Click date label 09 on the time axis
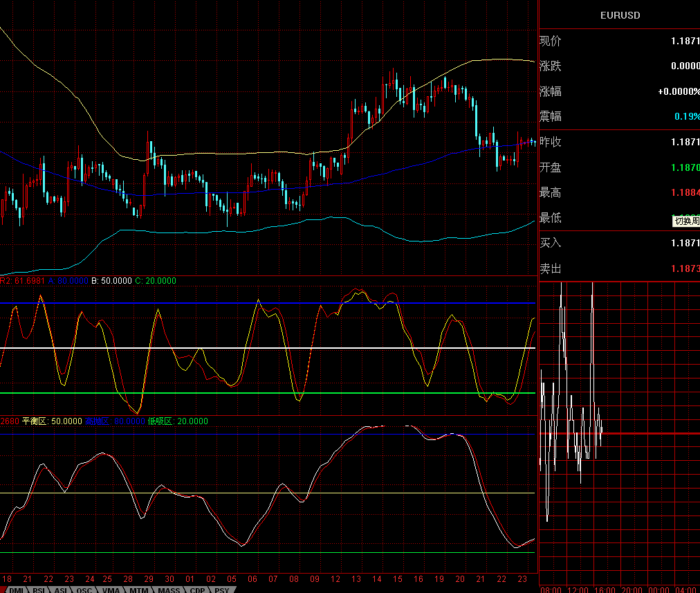700x593 pixels. 315,579
